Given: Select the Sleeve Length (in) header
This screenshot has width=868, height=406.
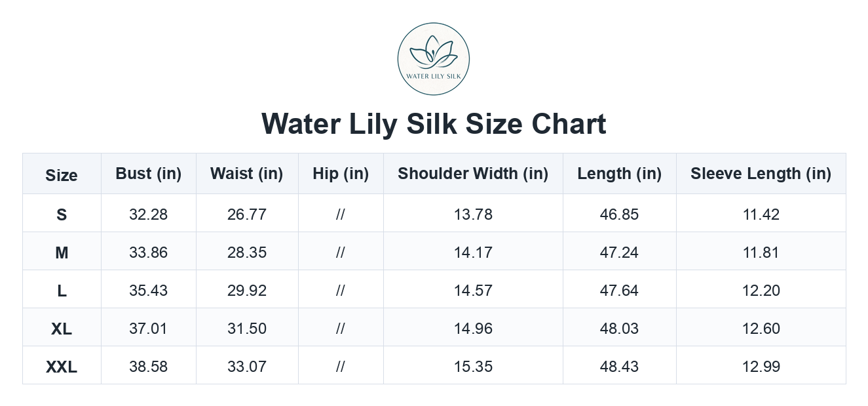Looking at the screenshot, I should click(761, 174).
